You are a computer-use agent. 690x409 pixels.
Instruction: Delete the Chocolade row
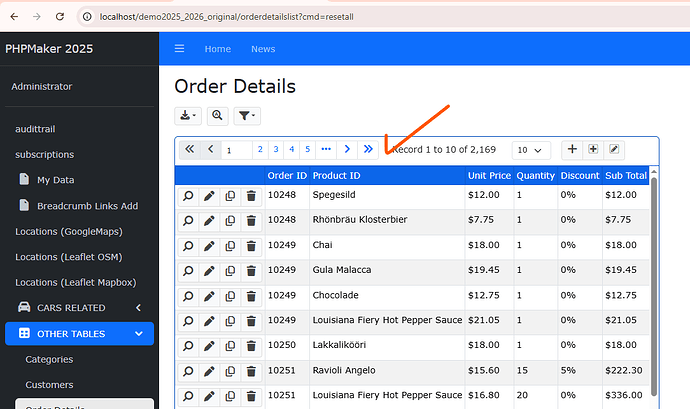coord(251,296)
